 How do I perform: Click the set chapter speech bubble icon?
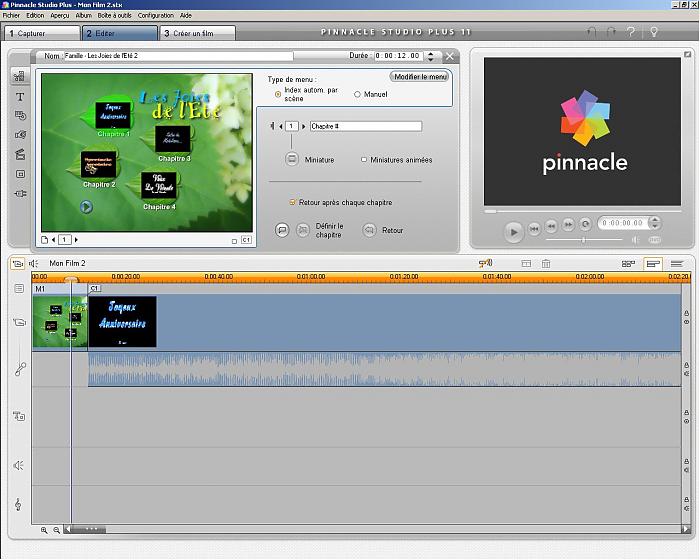tap(282, 230)
